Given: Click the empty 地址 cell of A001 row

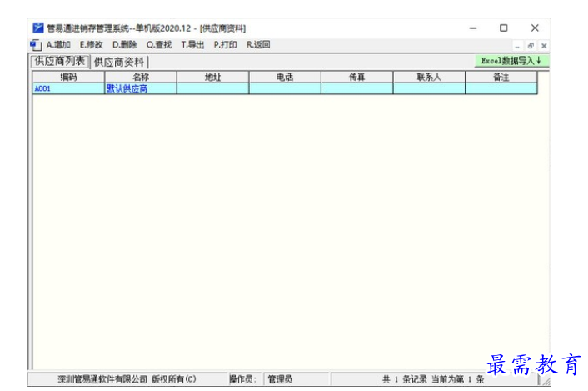Looking at the screenshot, I should [x=212, y=89].
